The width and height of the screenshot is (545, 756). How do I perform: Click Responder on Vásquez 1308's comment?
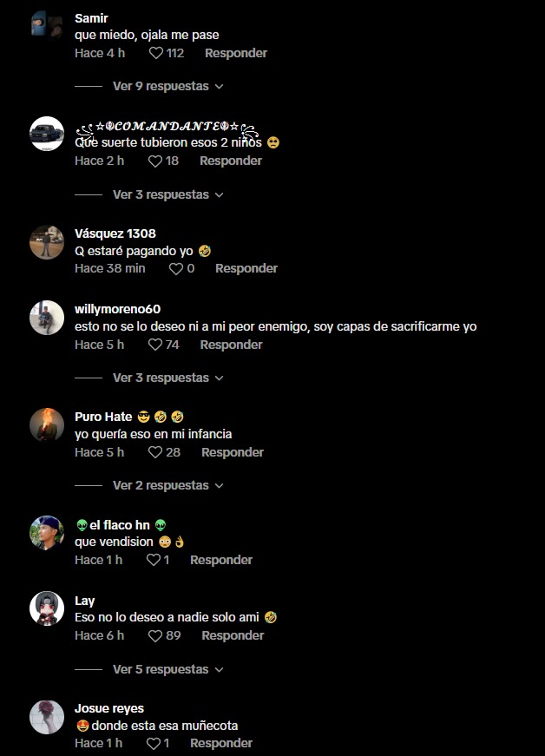(246, 268)
